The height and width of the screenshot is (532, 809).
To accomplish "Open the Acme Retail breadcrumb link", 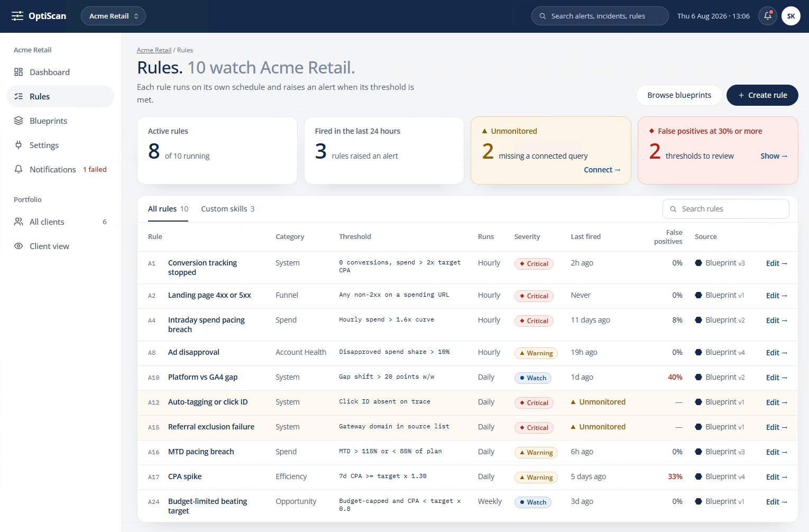I will (154, 50).
